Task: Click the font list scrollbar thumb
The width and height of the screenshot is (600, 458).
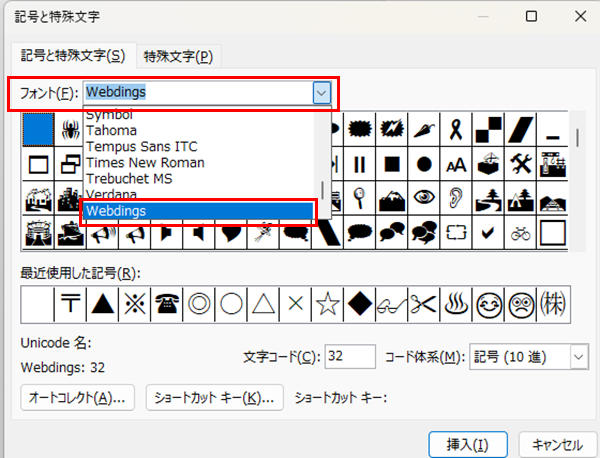Action: point(322,190)
